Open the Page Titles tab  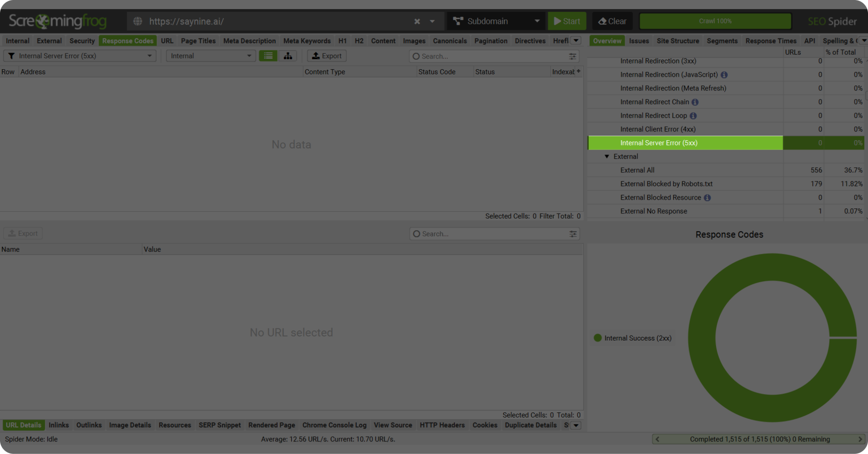pos(198,41)
